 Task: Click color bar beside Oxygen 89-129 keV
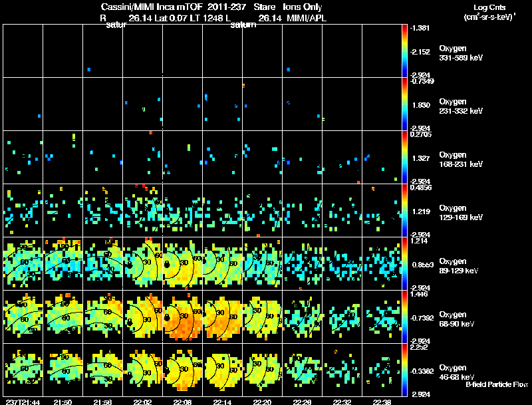point(404,263)
